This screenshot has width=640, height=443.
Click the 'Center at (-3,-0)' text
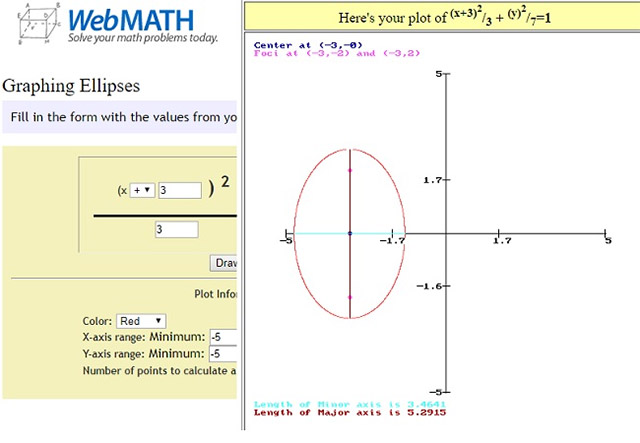pos(308,45)
